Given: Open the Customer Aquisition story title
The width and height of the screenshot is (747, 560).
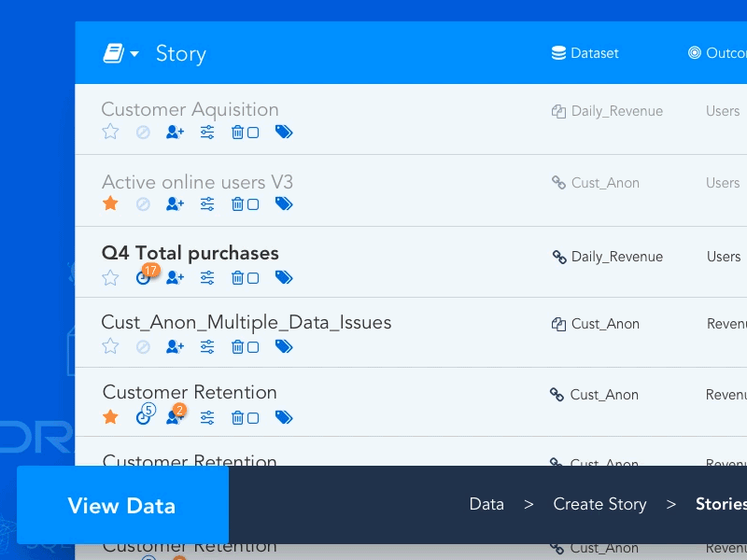Looking at the screenshot, I should pyautogui.click(x=190, y=109).
